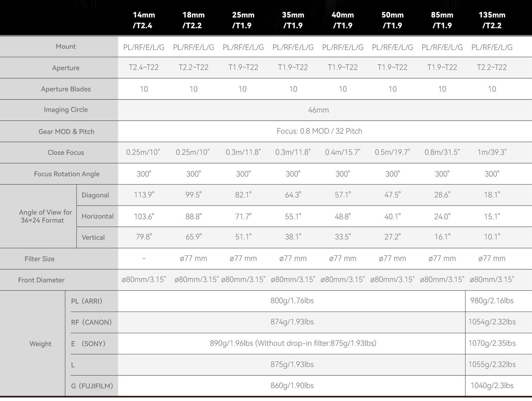Click the 10.1° vertical angle value

[x=492, y=237]
